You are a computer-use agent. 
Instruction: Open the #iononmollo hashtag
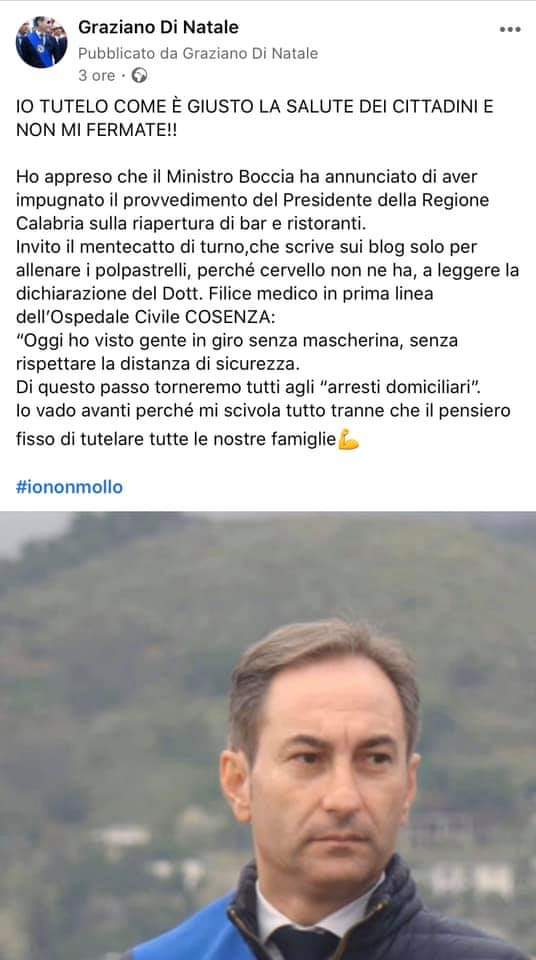tap(69, 487)
